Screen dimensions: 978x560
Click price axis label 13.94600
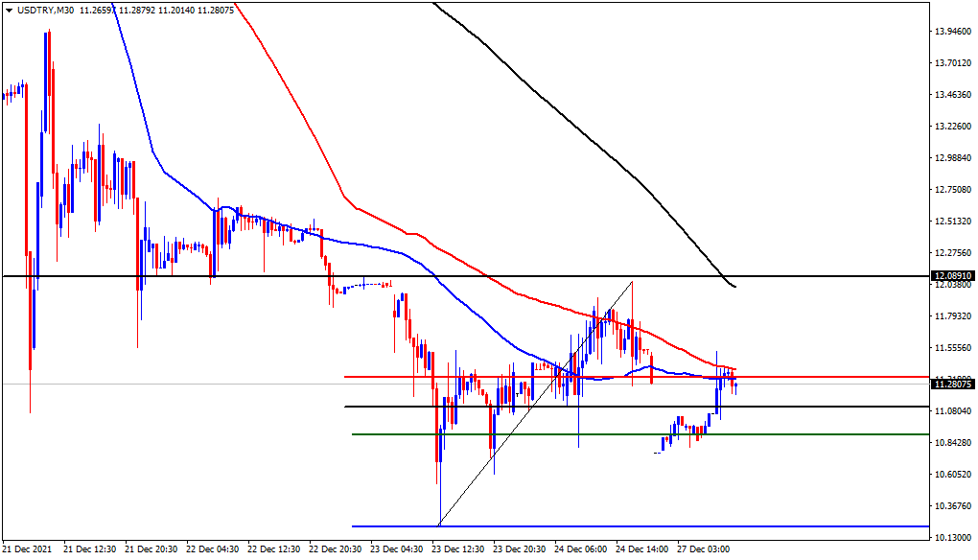tap(953, 32)
